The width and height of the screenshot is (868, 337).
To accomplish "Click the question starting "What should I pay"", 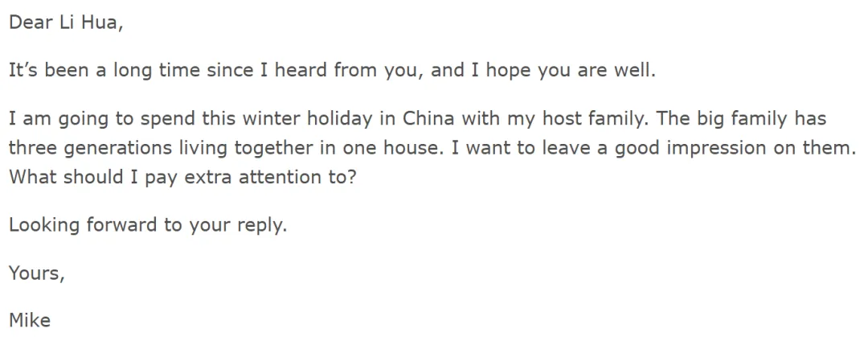I will (182, 178).
